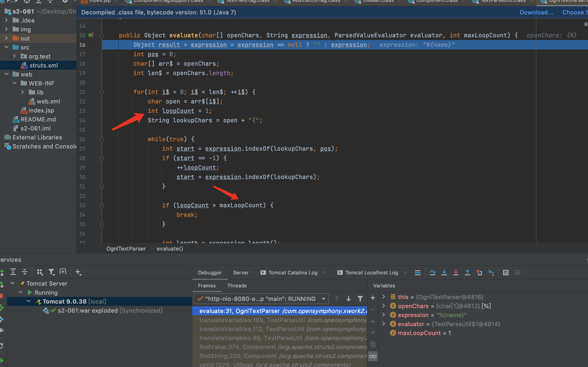
Task: Click the New Watch plus icon
Action: (373, 298)
